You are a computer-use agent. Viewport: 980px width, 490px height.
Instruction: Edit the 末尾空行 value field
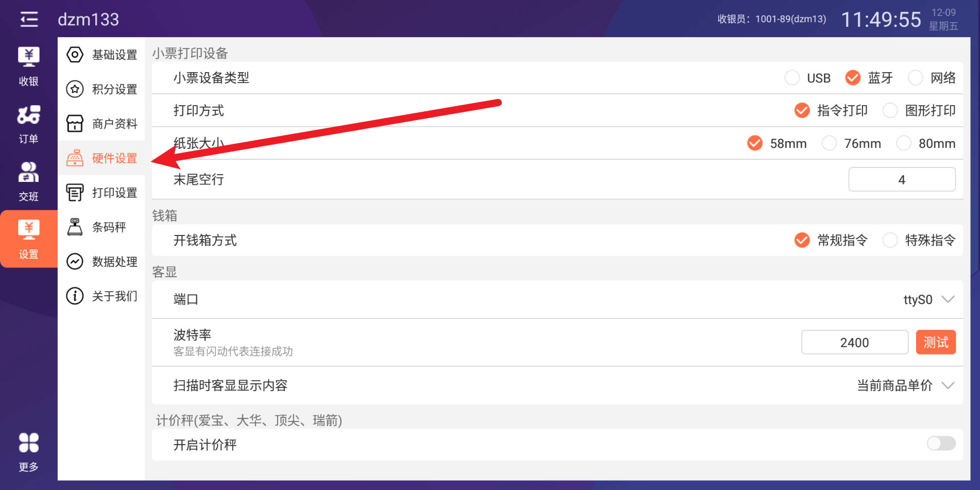pos(902,179)
